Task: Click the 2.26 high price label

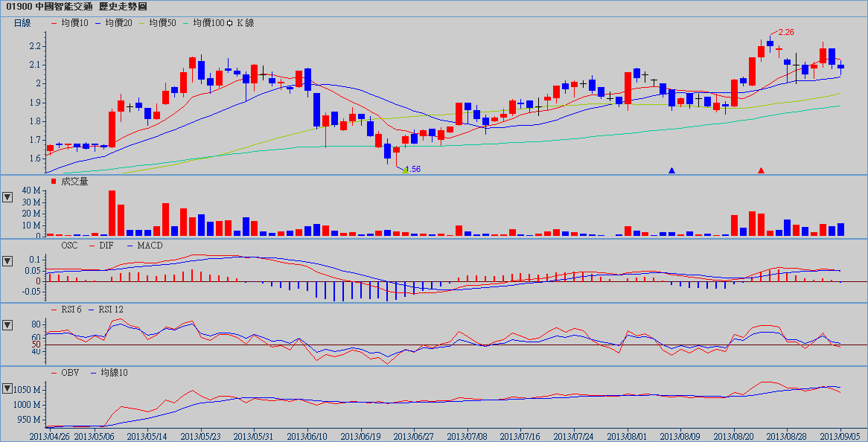Action: [x=785, y=32]
